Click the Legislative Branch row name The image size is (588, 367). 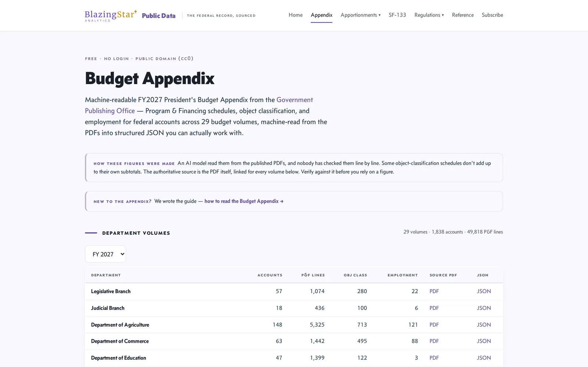(111, 291)
